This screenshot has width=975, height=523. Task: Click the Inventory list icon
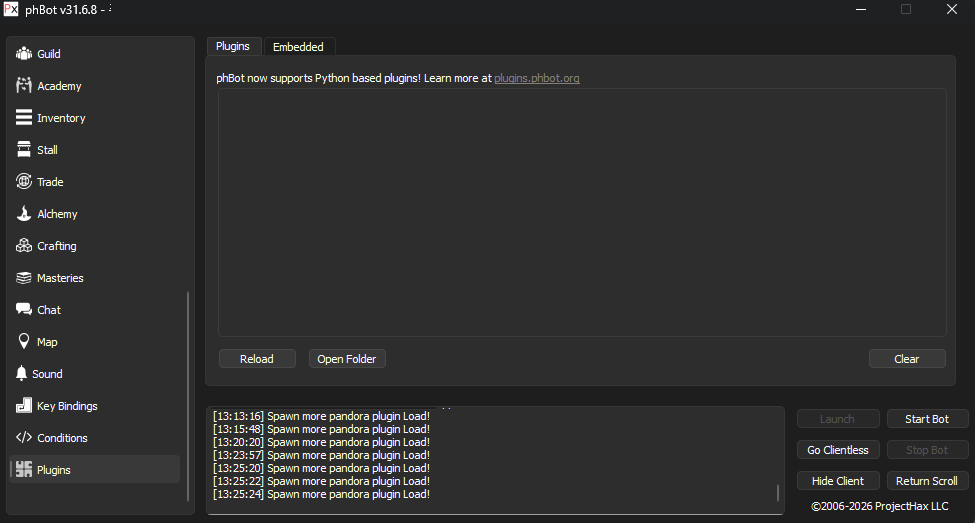(x=24, y=118)
